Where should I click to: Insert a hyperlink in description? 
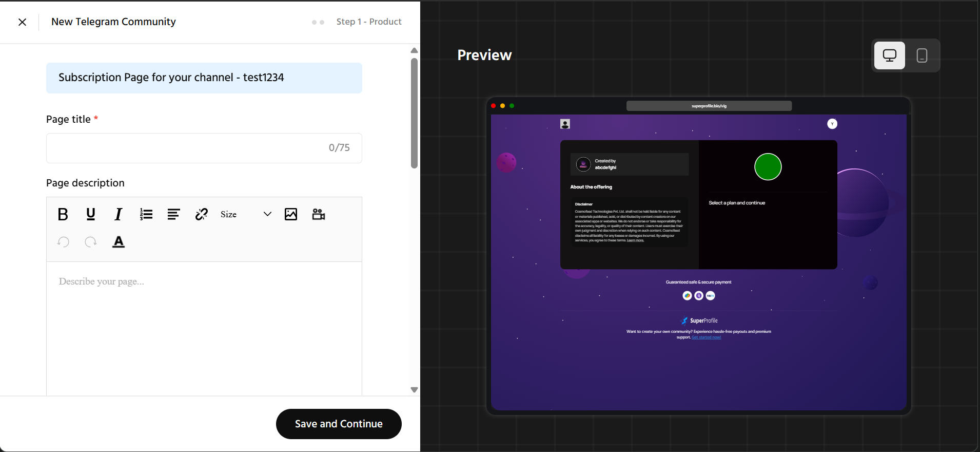click(x=202, y=214)
